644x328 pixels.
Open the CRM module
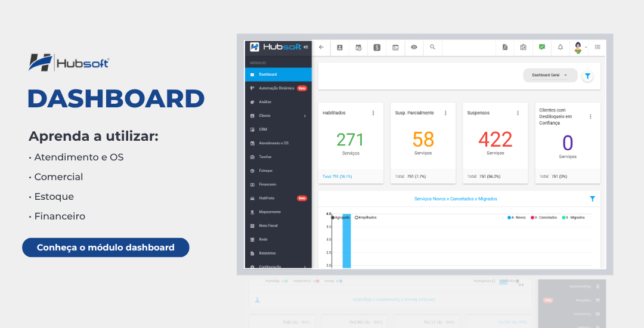278,129
